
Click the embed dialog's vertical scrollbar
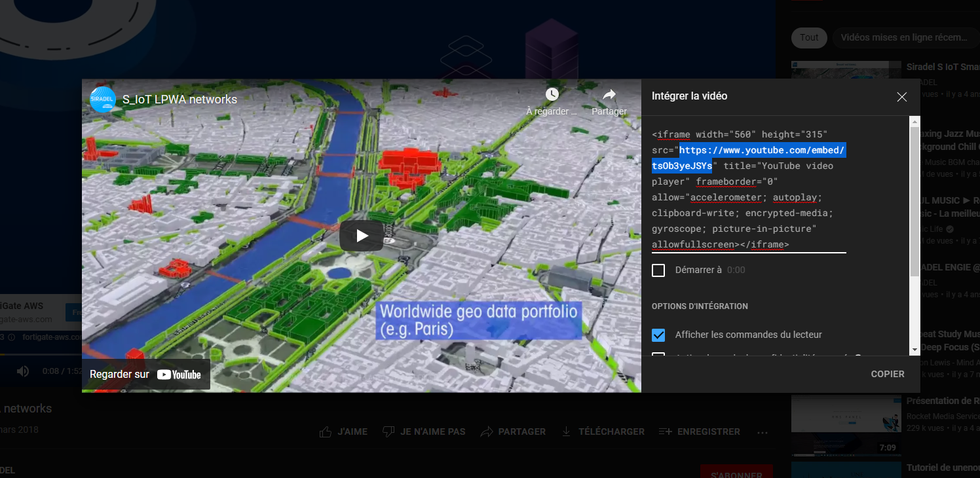(914, 203)
